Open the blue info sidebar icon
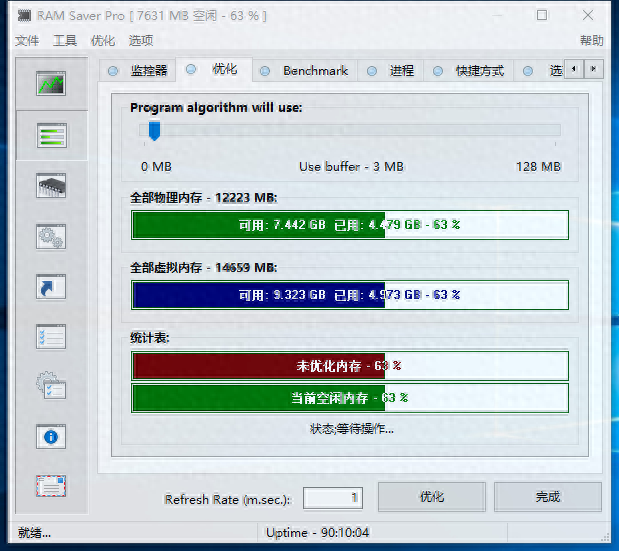The width and height of the screenshot is (619, 551). point(51,437)
